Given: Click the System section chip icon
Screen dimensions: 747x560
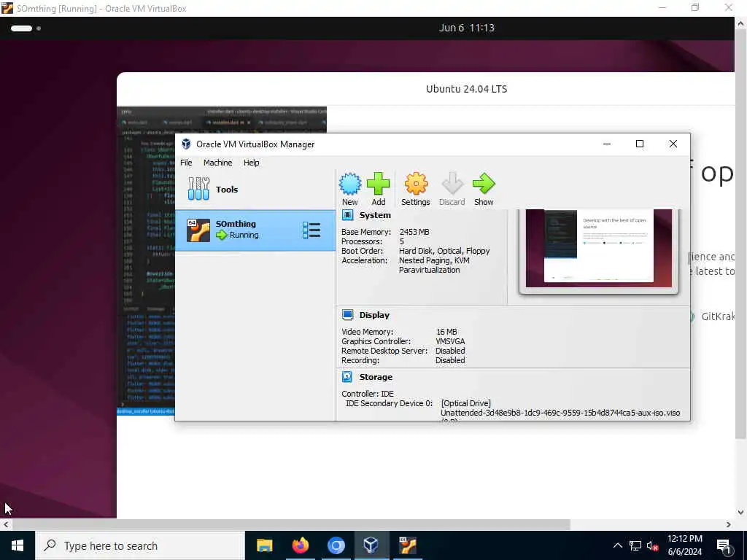Looking at the screenshot, I should [x=348, y=215].
